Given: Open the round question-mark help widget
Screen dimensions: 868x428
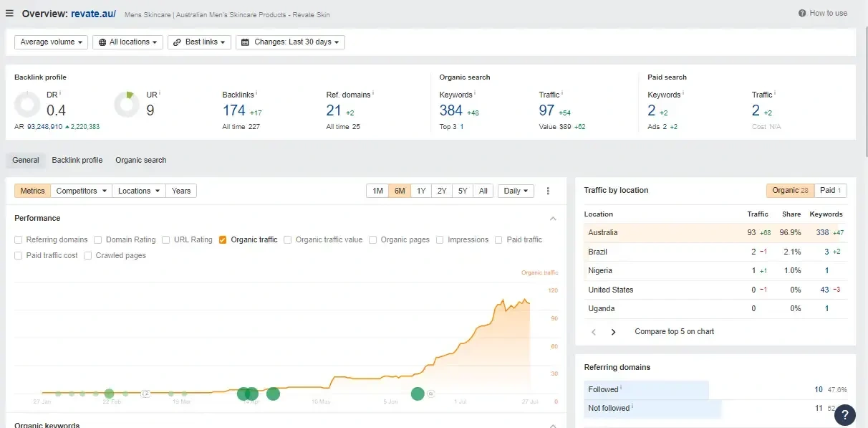Looking at the screenshot, I should [845, 414].
